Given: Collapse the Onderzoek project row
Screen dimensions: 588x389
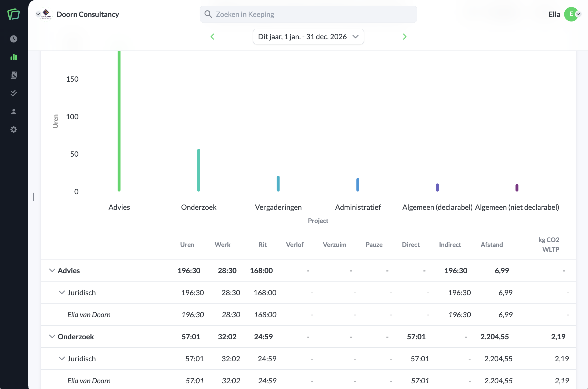Looking at the screenshot, I should coord(52,336).
